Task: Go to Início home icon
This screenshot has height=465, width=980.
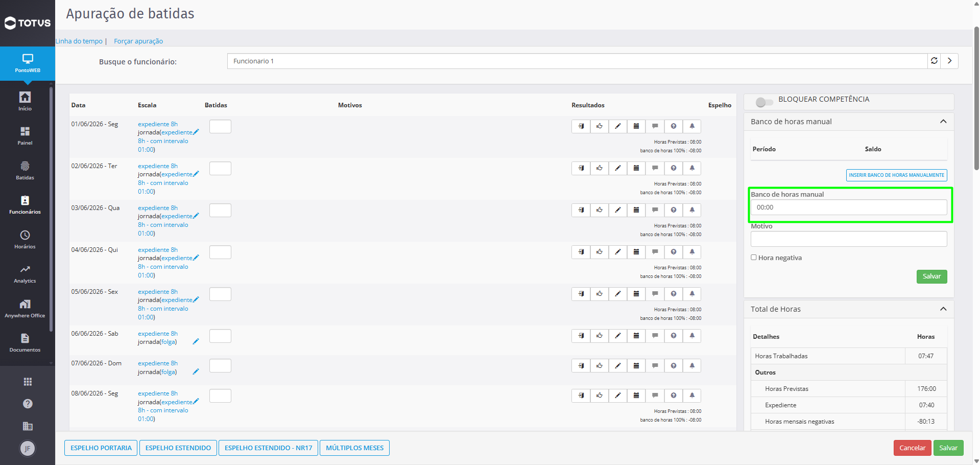Action: click(25, 101)
